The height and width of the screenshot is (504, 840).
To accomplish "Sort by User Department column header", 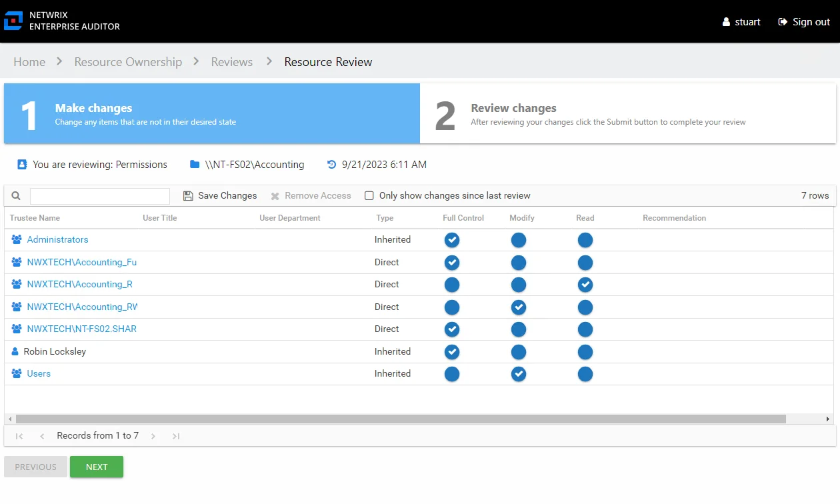I will (290, 218).
